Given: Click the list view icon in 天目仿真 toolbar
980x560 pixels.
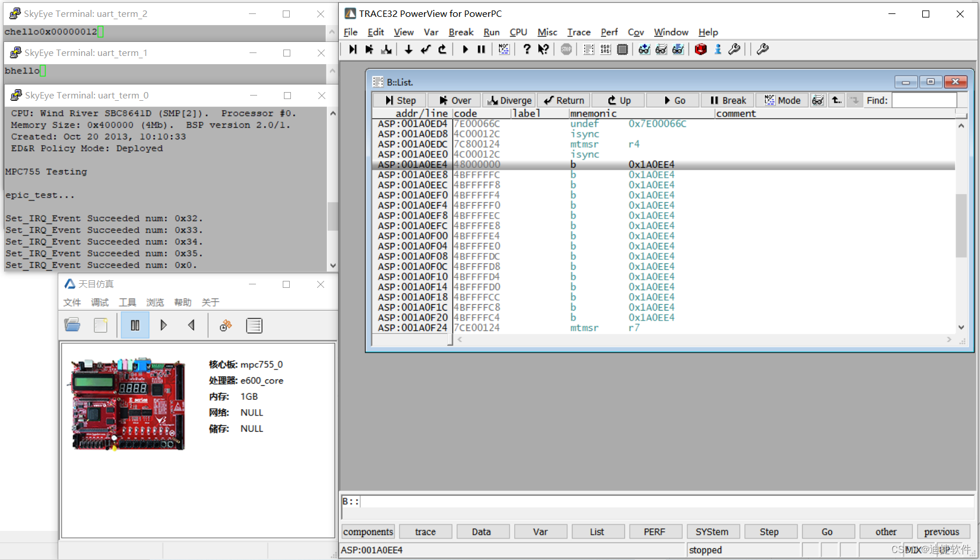Looking at the screenshot, I should click(255, 325).
